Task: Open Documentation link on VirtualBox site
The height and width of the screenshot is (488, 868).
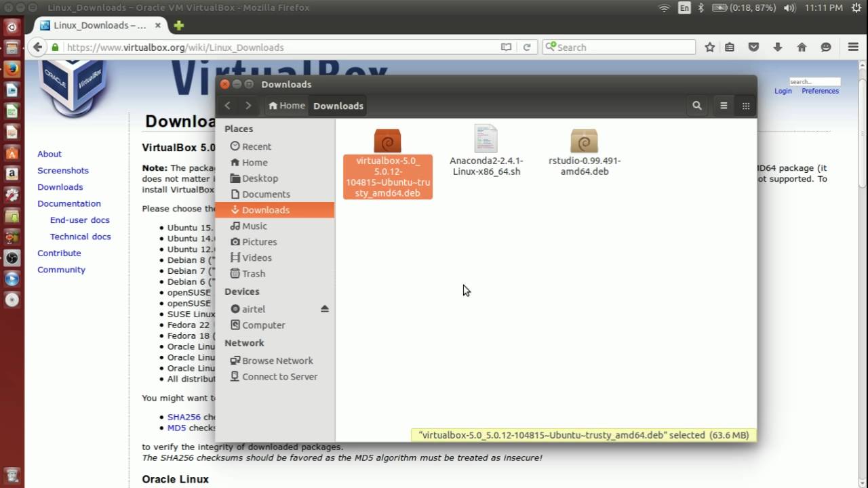Action: click(69, 203)
